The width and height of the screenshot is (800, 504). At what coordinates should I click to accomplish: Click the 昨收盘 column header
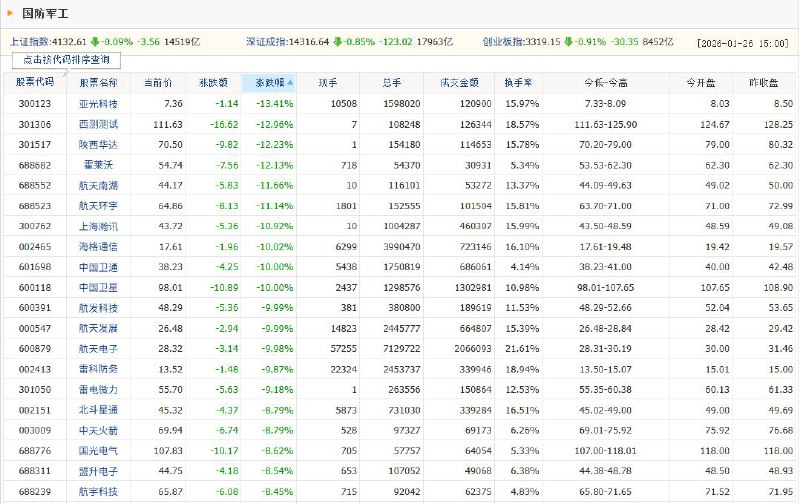point(764,83)
